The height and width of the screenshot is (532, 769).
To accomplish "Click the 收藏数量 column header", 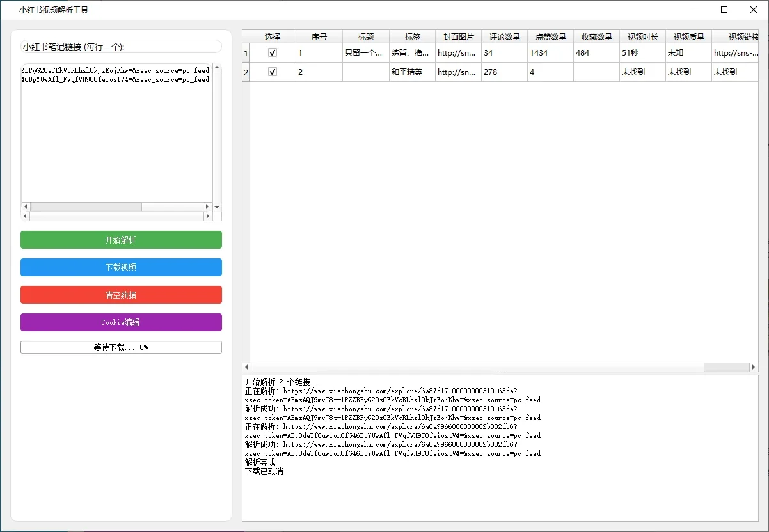I will pos(597,37).
